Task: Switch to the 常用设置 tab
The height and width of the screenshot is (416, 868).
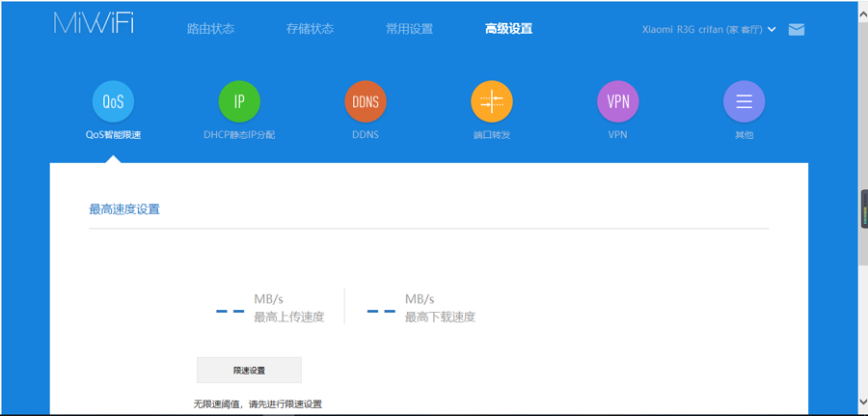Action: 409,29
